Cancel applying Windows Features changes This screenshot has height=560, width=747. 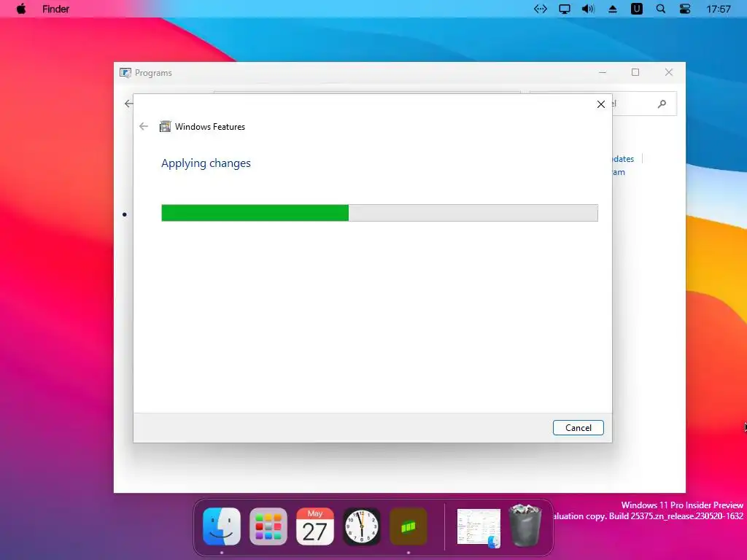point(578,427)
